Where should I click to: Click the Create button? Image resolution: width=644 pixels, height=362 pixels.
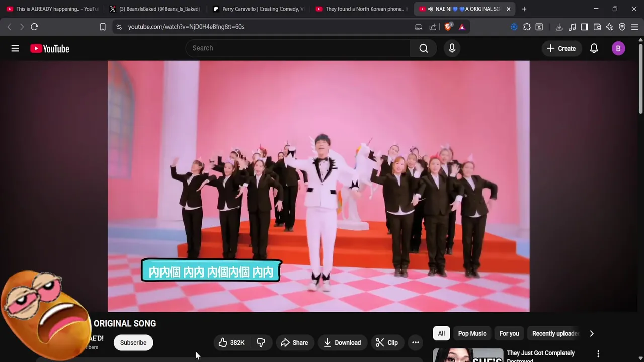coord(561,48)
